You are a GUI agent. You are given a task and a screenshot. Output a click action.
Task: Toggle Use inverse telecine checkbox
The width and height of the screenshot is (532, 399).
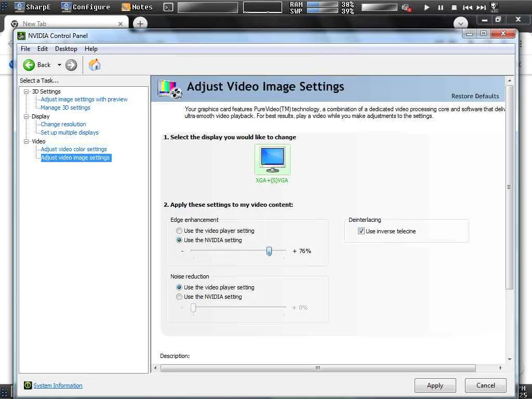361,231
